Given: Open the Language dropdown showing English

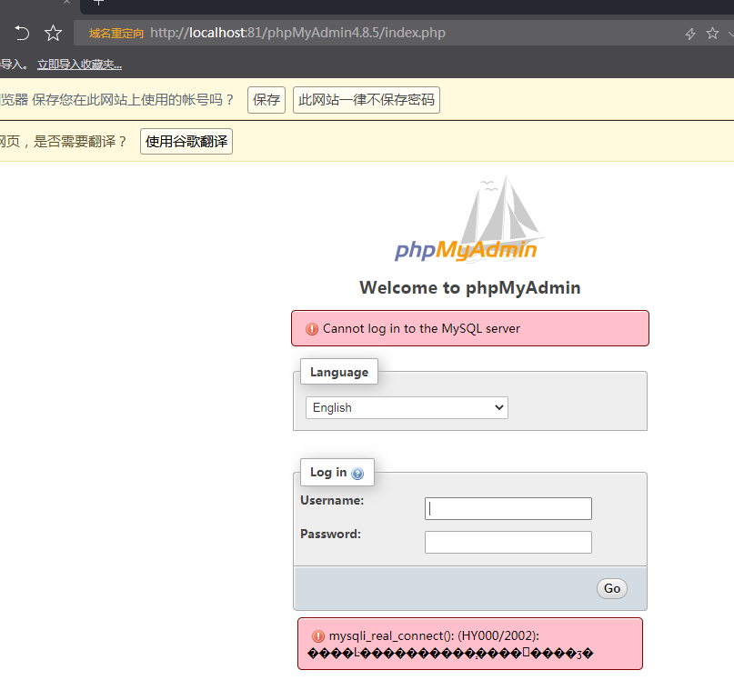Looking at the screenshot, I should click(x=407, y=407).
